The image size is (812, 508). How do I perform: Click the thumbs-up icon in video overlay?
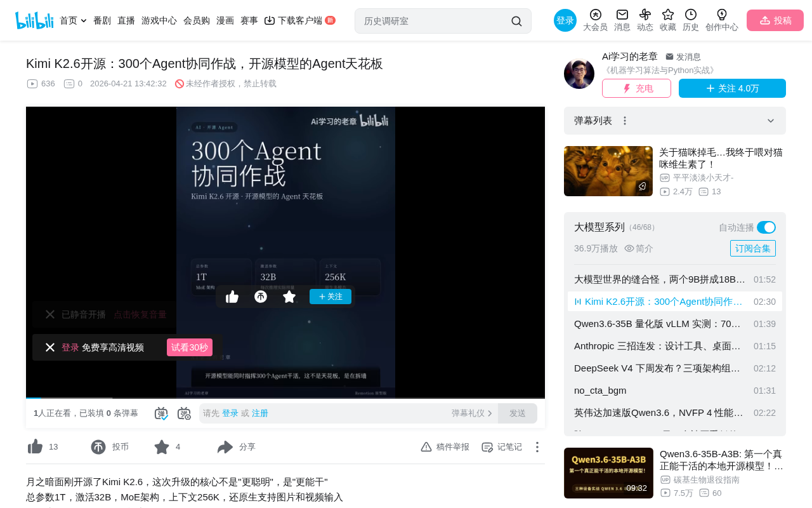click(x=232, y=297)
